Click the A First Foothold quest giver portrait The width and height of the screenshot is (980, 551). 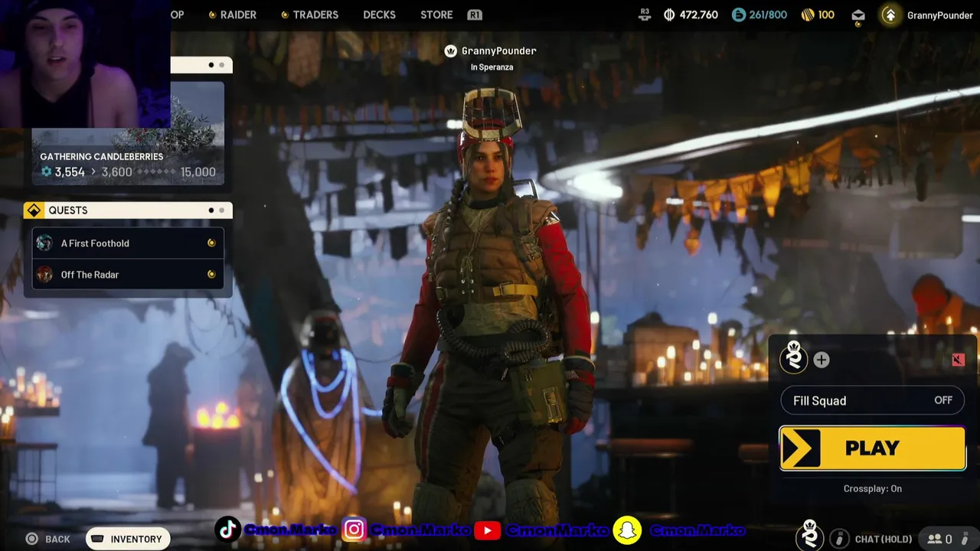click(44, 243)
